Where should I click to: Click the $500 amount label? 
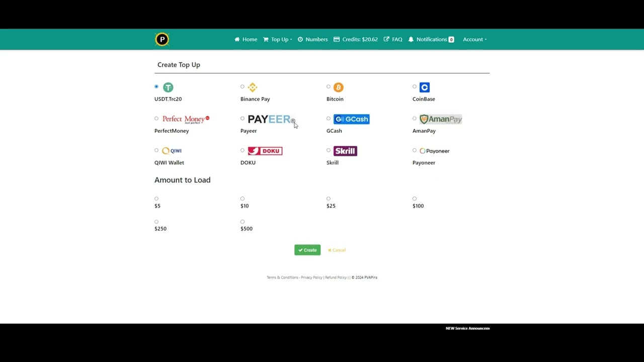click(x=247, y=229)
